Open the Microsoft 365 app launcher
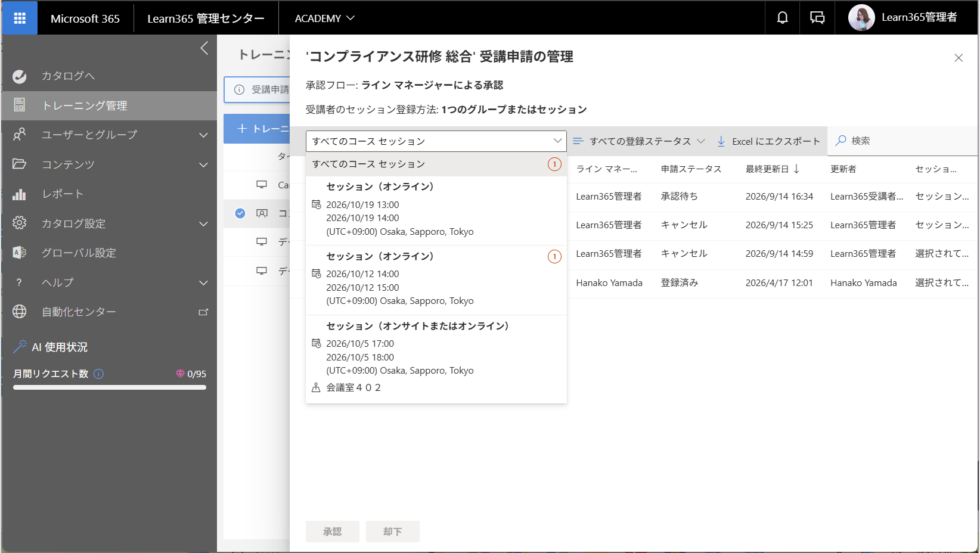980x553 pixels. (x=20, y=18)
